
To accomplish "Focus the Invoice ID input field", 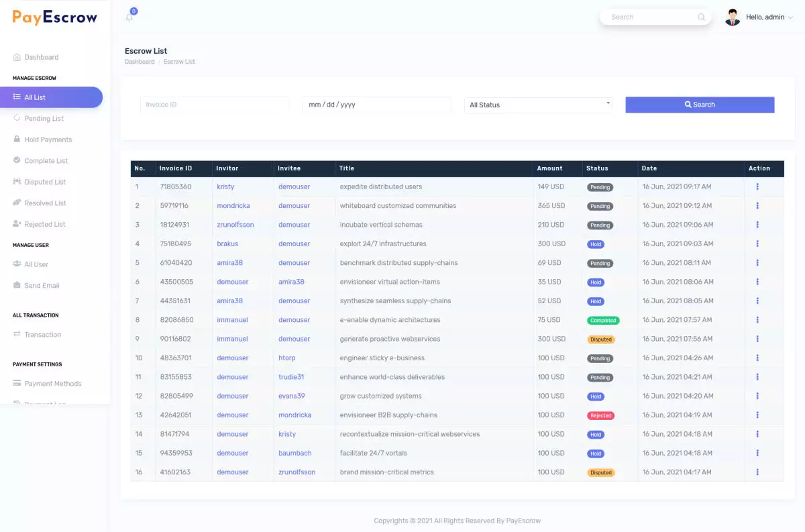I will [x=215, y=105].
